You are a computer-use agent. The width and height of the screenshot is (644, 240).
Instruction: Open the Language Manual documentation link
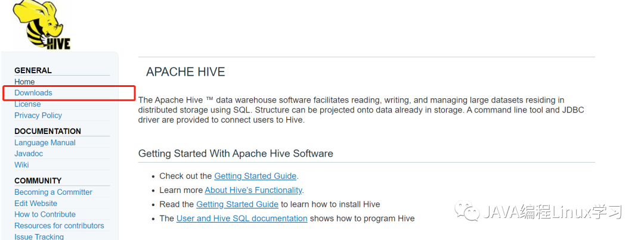click(x=45, y=142)
